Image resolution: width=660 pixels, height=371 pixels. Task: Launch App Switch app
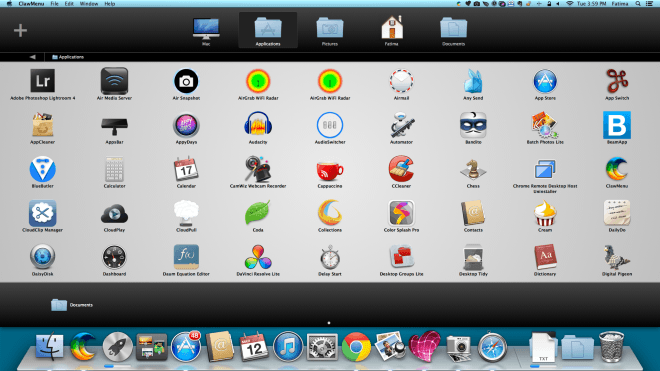point(617,81)
